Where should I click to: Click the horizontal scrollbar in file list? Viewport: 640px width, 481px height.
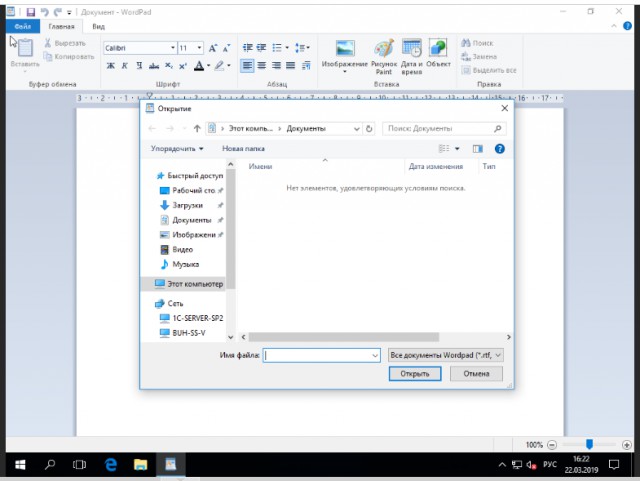[x=344, y=337]
